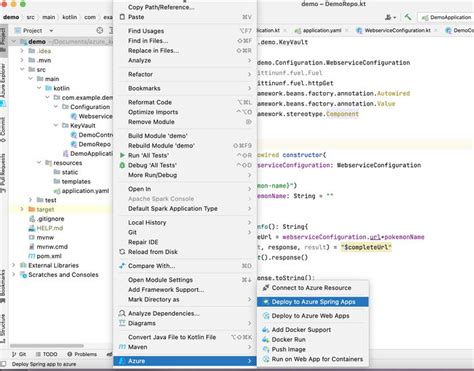
Task: Expand the Open In submenu
Action: tap(185, 189)
